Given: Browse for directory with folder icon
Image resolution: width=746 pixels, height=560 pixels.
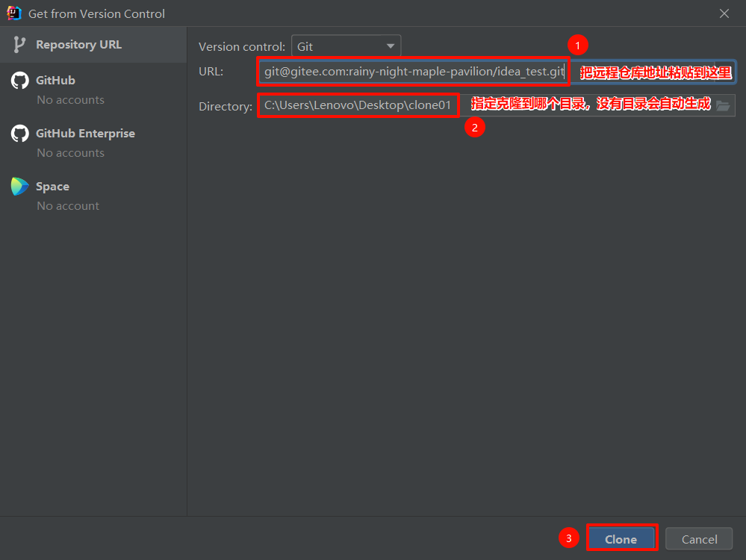Looking at the screenshot, I should tap(723, 105).
